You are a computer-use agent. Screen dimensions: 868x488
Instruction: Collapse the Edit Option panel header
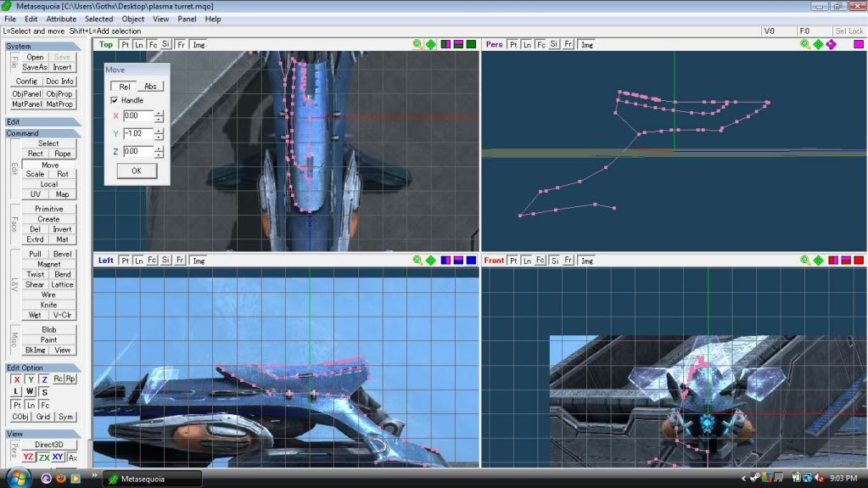43,367
